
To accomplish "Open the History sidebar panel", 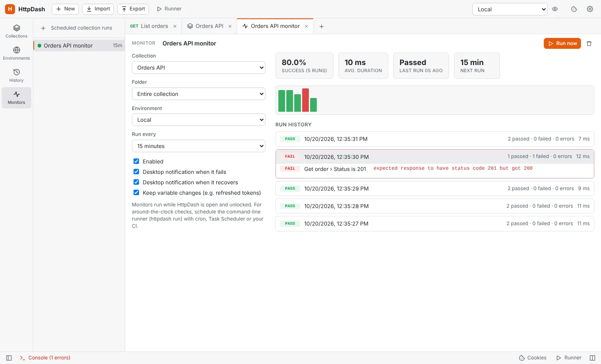I will click(16, 75).
